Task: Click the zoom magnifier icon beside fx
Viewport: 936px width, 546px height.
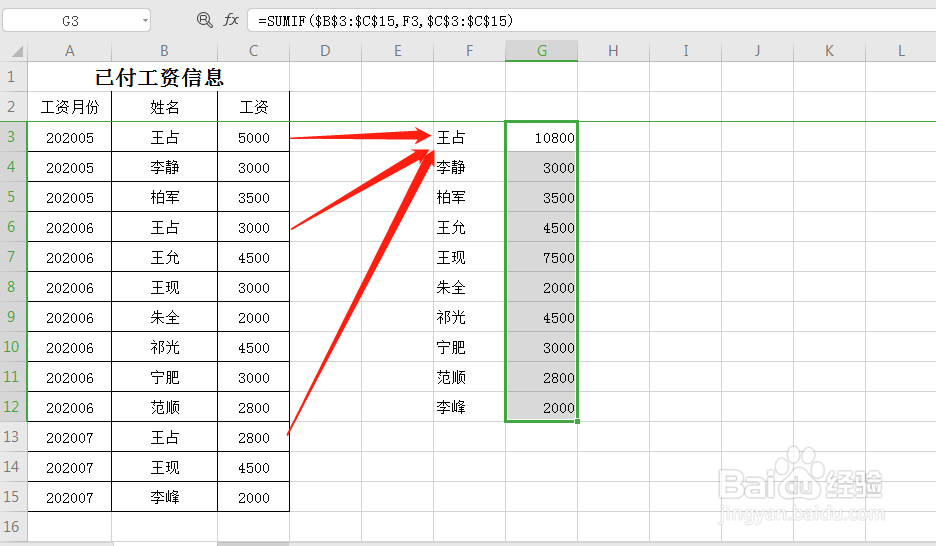Action: click(204, 20)
